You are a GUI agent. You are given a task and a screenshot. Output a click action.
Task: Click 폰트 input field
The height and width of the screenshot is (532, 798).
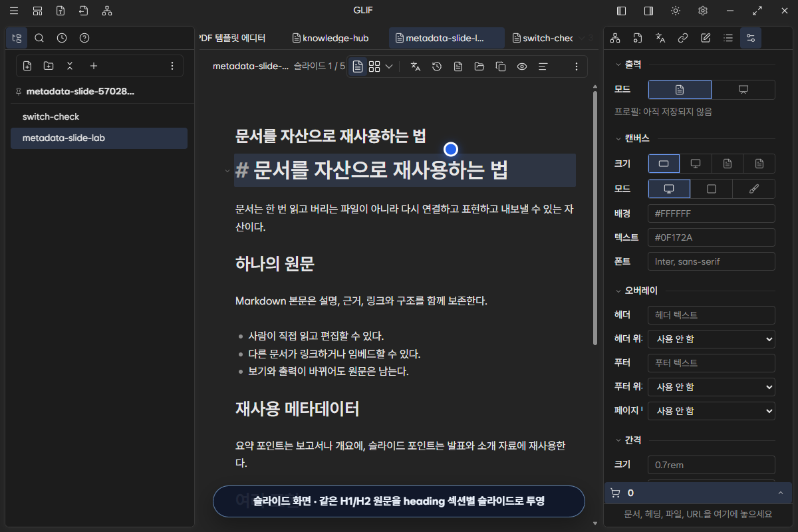(712, 261)
